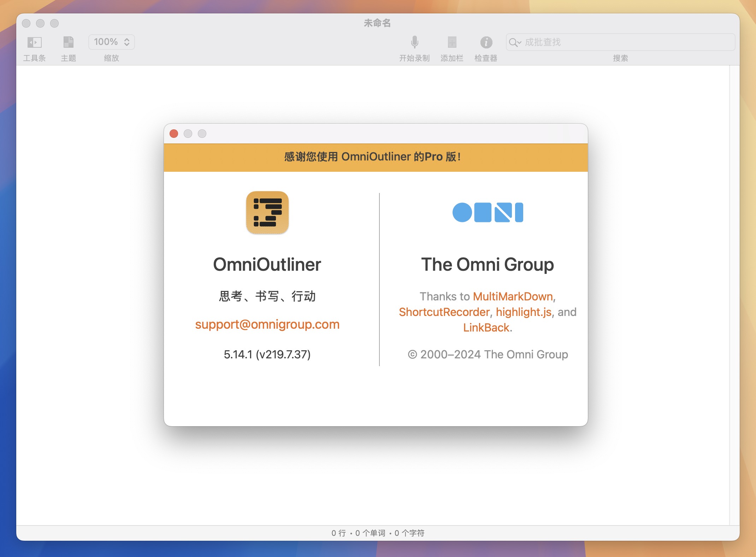The image size is (756, 557).
Task: Click the Pro version thanks banner
Action: [376, 157]
